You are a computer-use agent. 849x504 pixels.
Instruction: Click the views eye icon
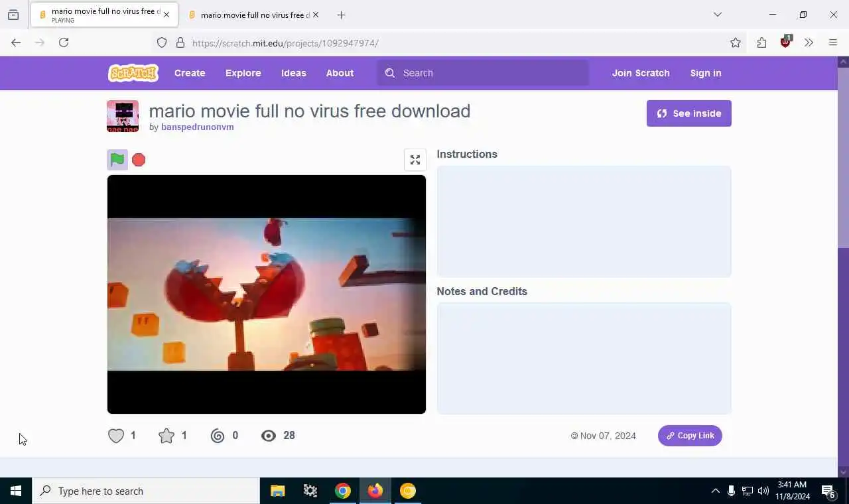point(269,436)
